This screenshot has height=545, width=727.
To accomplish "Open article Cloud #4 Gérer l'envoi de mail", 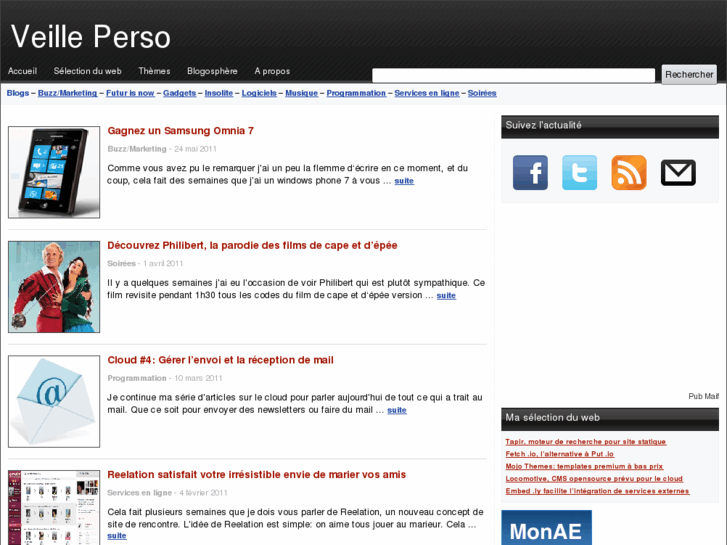I will [x=221, y=360].
